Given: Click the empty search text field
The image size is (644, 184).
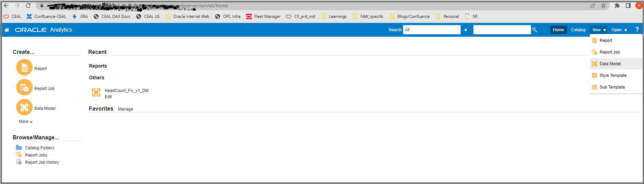Looking at the screenshot, I should coord(502,30).
